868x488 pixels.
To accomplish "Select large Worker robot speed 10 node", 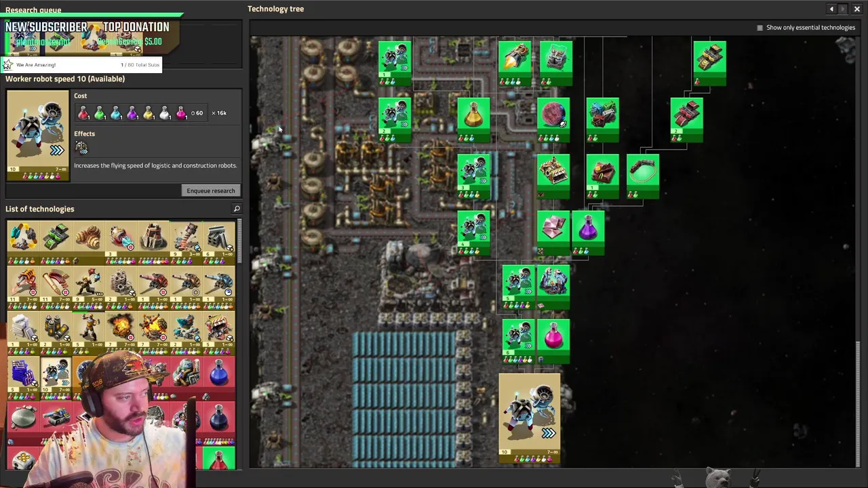I will [x=530, y=418].
